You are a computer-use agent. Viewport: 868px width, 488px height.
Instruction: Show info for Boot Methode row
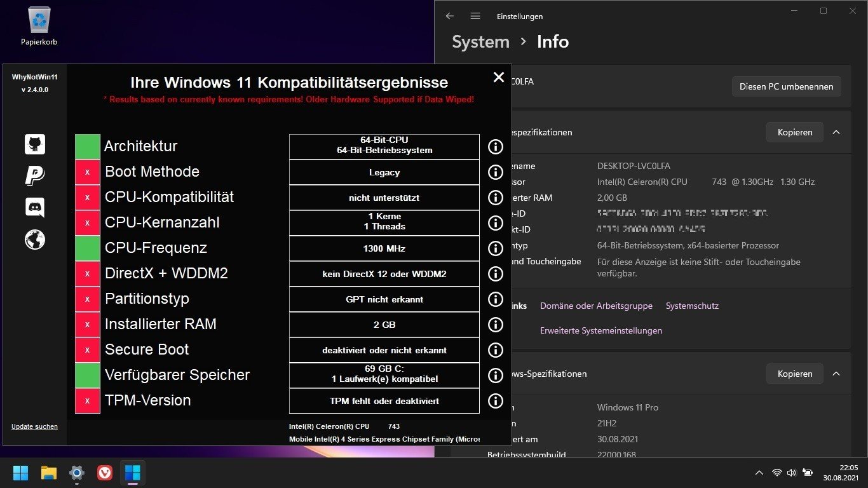pos(496,172)
